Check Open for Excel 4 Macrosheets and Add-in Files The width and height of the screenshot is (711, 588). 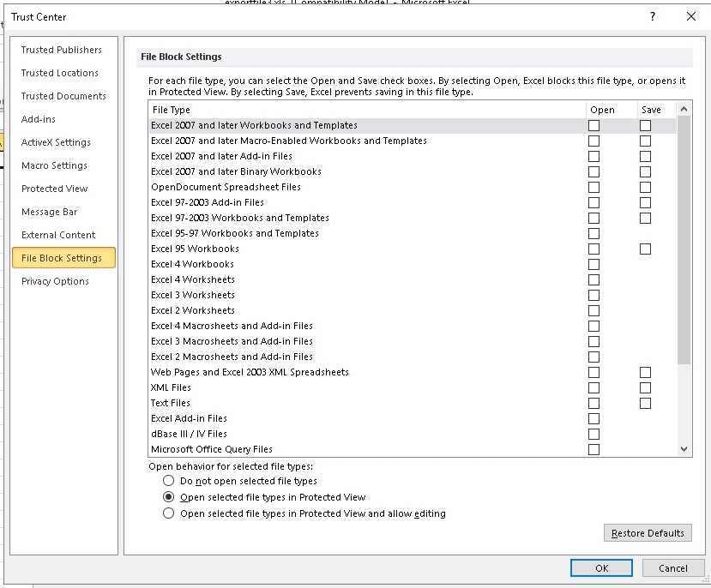[x=594, y=326]
